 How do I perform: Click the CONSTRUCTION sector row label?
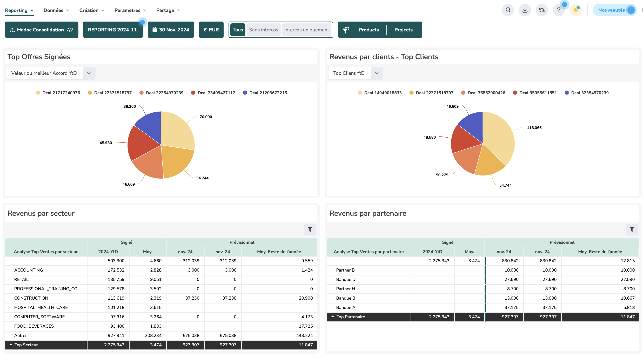31,298
